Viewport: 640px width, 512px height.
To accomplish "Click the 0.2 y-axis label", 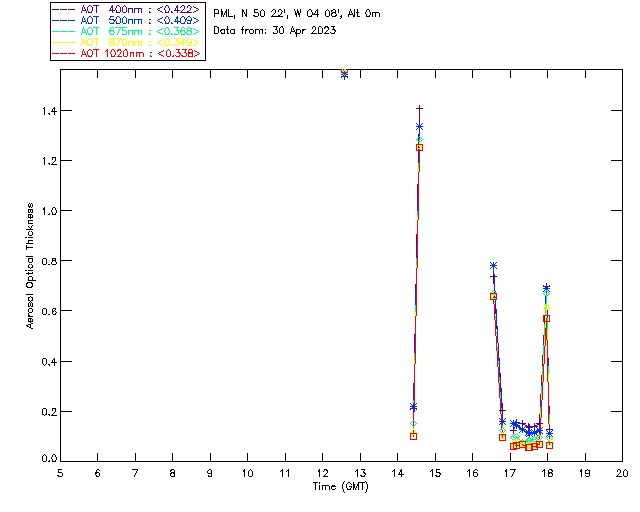I will pyautogui.click(x=49, y=412).
